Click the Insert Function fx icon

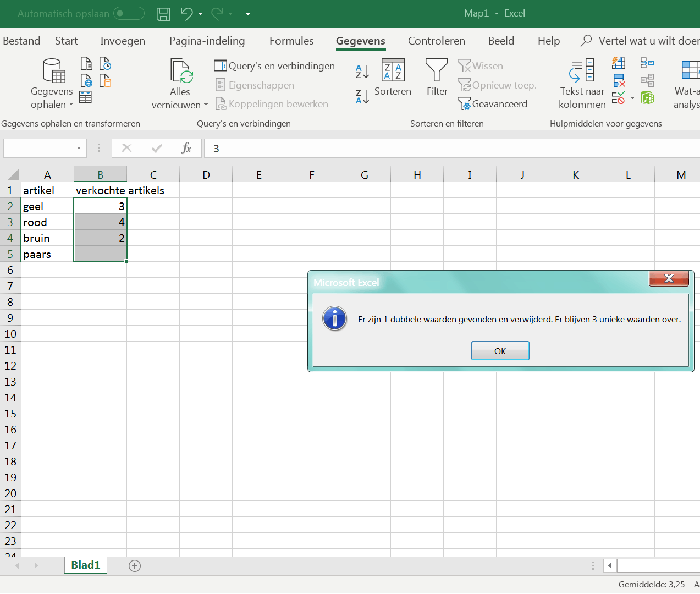pos(186,148)
